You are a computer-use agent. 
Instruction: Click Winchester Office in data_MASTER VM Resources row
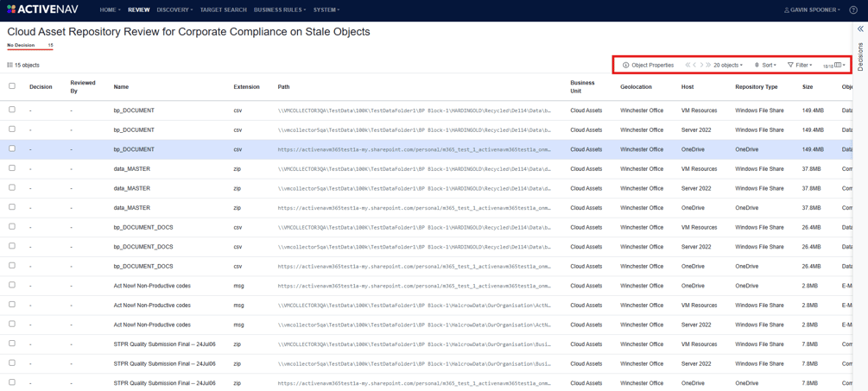coord(642,168)
